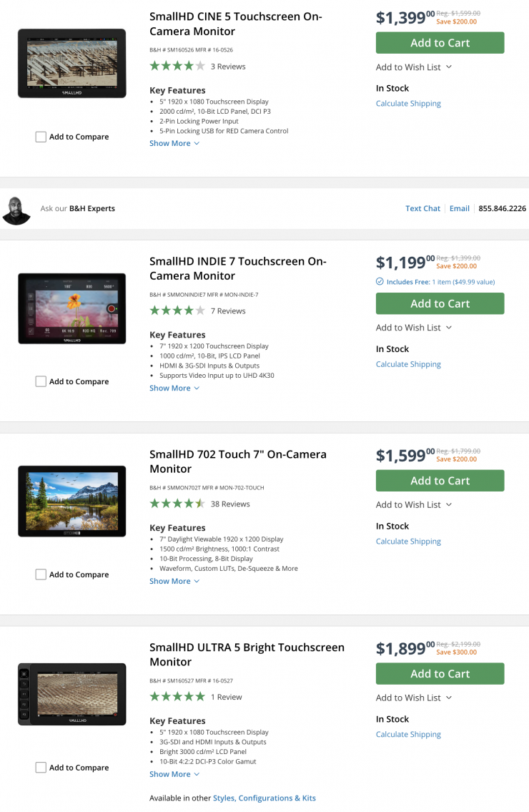Click the Includes Free checkmark icon
This screenshot has height=812, width=529.
pyautogui.click(x=380, y=282)
